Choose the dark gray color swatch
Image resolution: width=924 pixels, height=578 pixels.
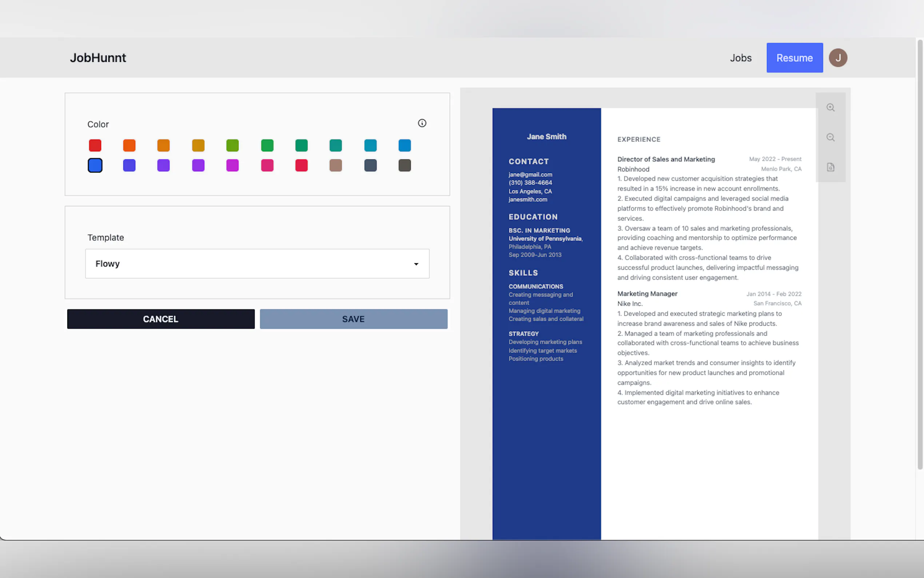(x=405, y=166)
